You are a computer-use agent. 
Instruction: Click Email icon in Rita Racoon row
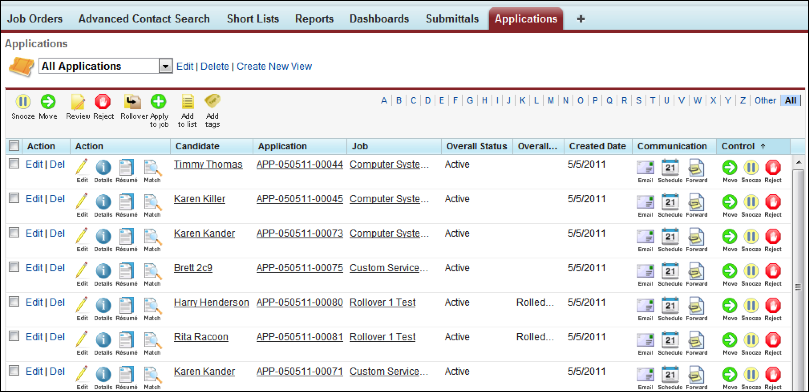(645, 339)
